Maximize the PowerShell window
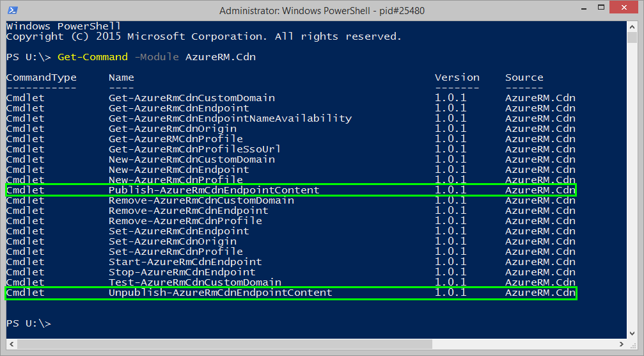 [x=601, y=8]
